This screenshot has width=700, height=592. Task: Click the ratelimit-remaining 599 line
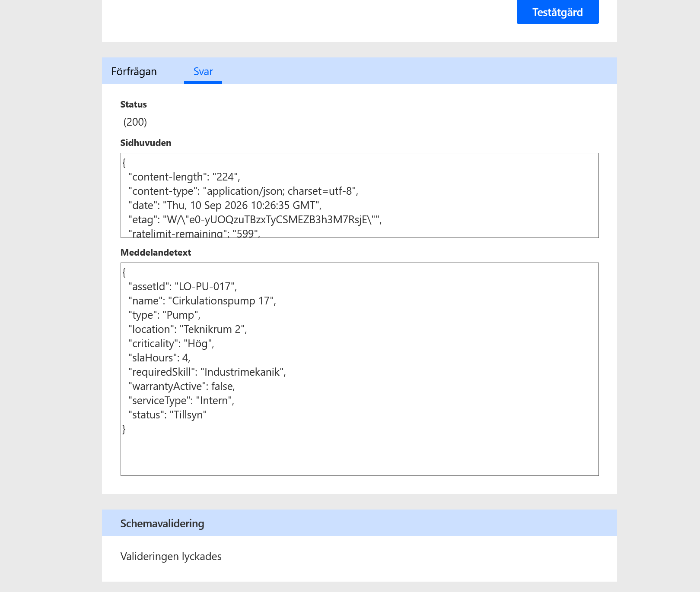(x=194, y=233)
